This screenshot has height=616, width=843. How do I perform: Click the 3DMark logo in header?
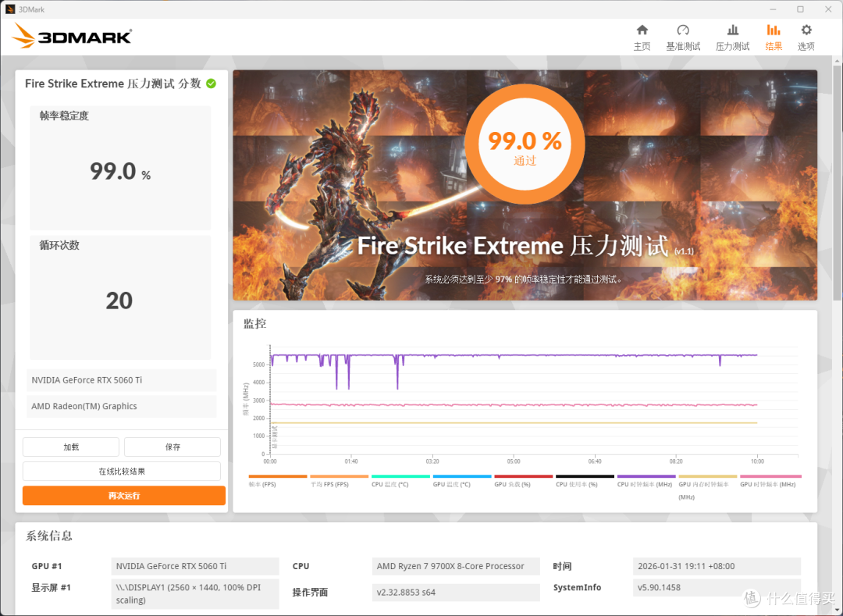(x=72, y=36)
